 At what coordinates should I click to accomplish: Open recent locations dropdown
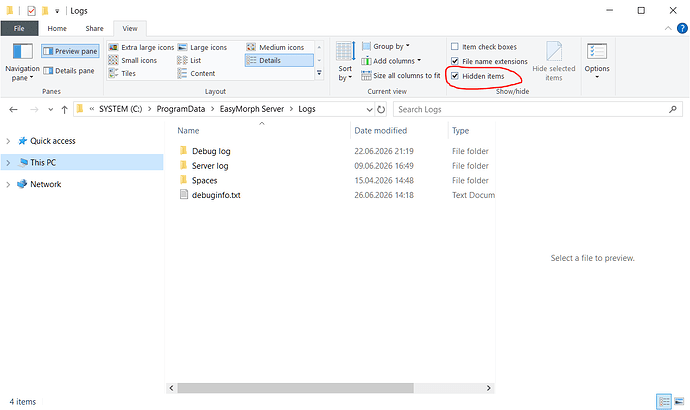coord(51,110)
